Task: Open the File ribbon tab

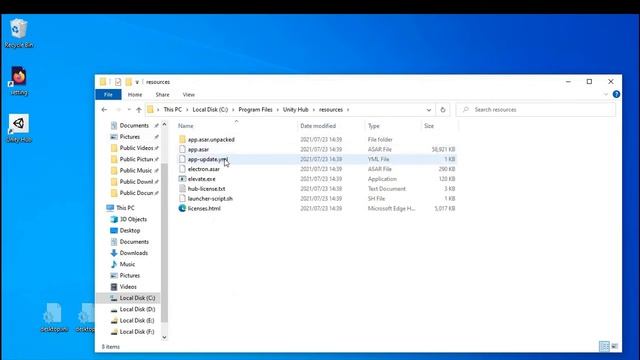Action: pos(108,94)
